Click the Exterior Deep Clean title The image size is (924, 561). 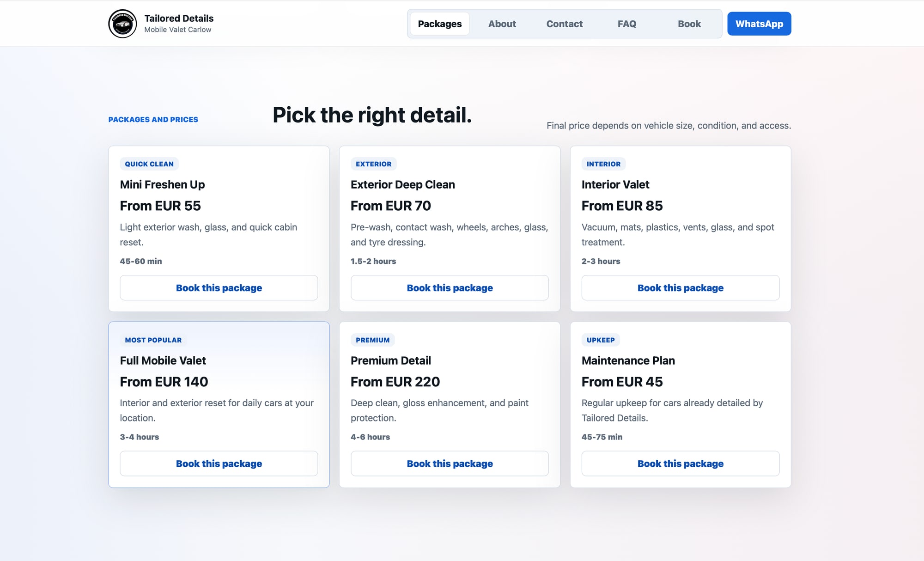(x=402, y=184)
